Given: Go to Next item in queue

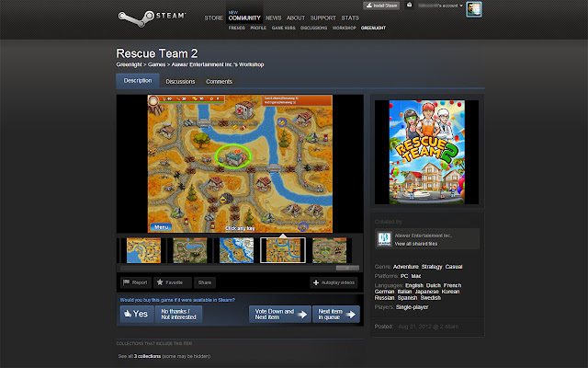Looking at the screenshot, I should click(336, 314).
